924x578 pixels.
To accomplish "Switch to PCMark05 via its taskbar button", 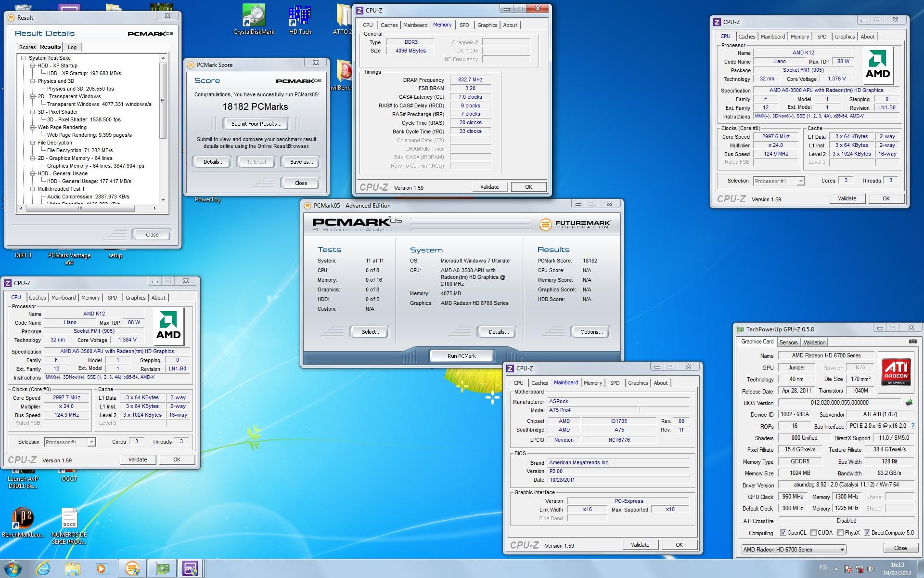I will pos(132,568).
